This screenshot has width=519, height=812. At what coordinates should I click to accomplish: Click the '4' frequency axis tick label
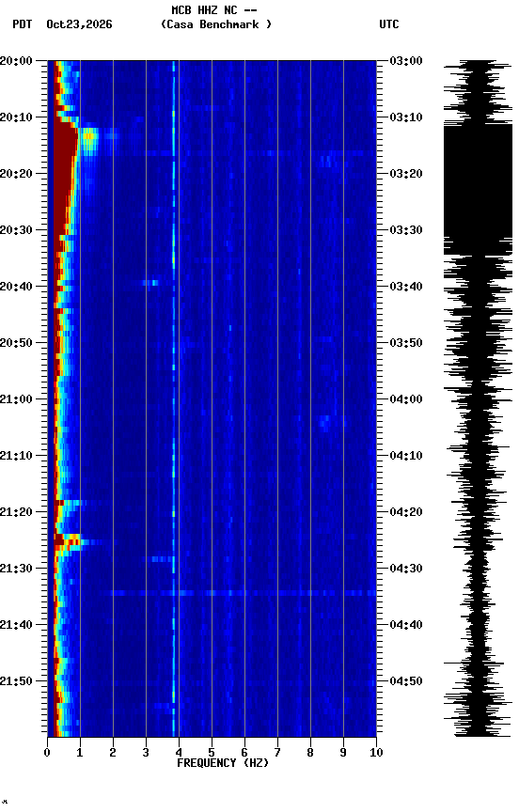pyautogui.click(x=179, y=753)
